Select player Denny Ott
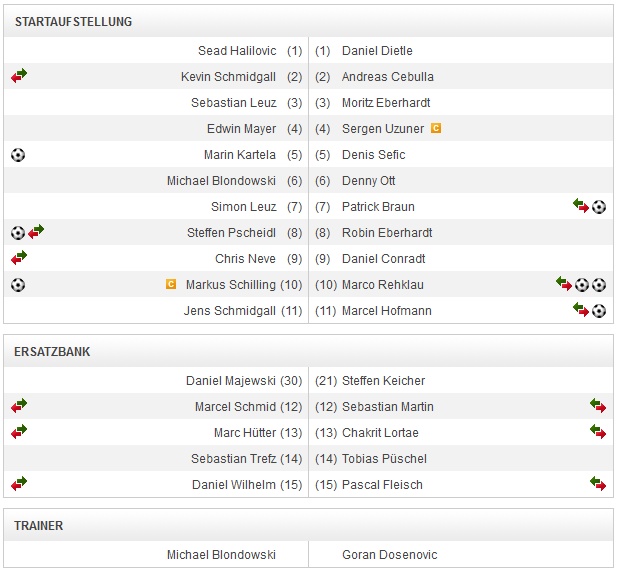Screen dimensions: 618x572 point(368,181)
